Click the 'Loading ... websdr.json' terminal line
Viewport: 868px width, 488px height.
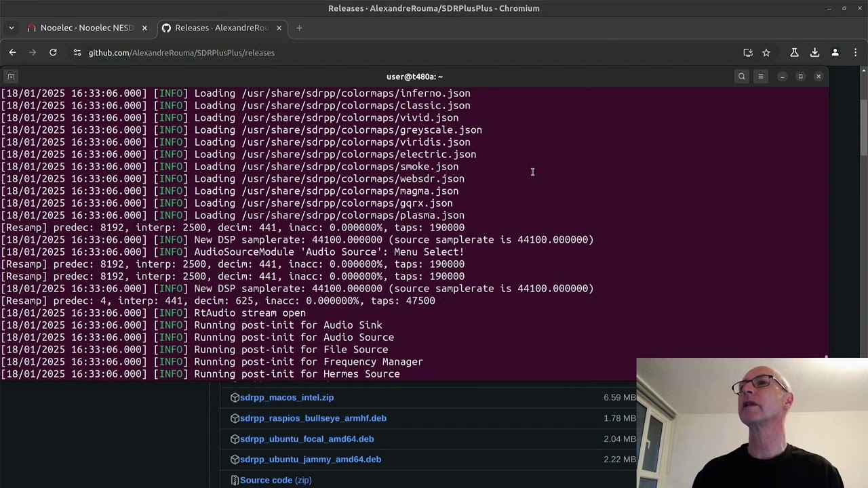233,179
